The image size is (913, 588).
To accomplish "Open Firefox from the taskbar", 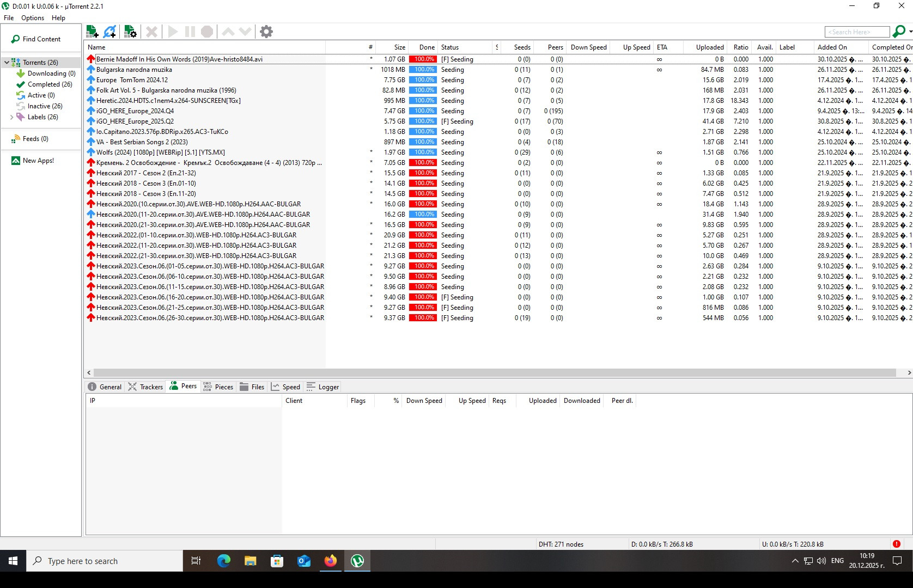I will pyautogui.click(x=331, y=561).
